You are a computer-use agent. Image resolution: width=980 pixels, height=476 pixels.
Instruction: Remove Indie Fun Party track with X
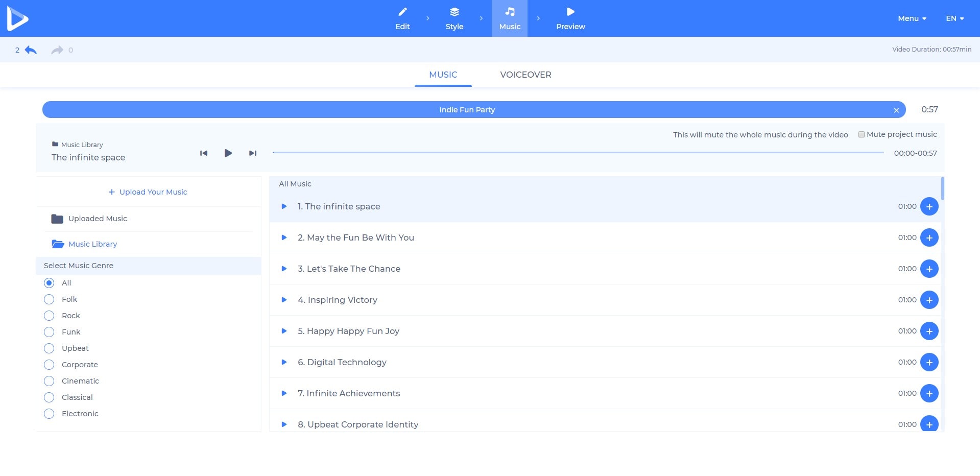click(x=896, y=110)
